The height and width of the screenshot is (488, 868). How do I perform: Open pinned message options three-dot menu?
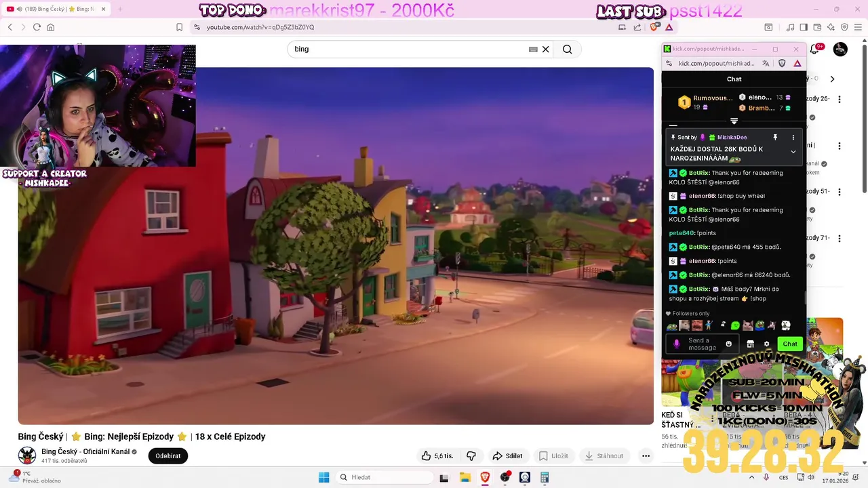[793, 137]
